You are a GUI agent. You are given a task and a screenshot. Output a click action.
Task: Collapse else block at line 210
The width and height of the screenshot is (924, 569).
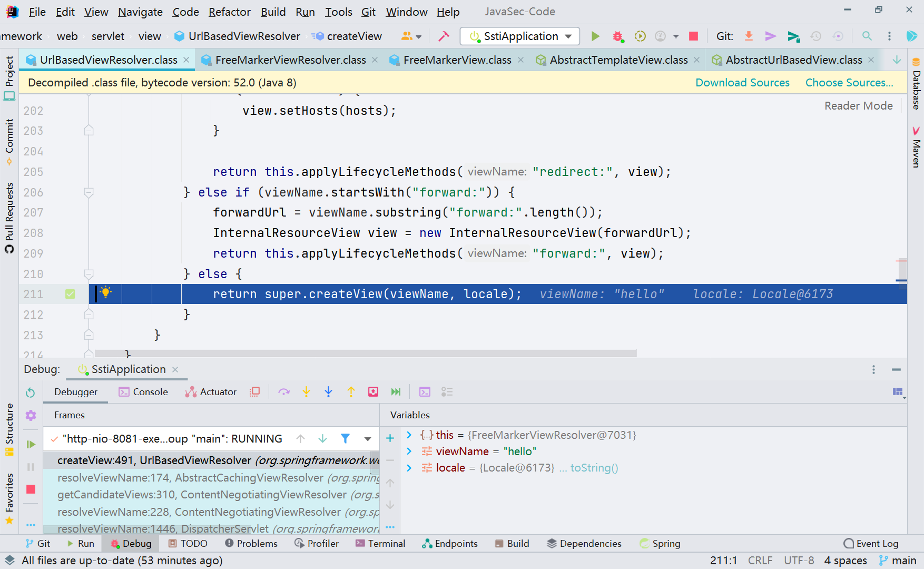(x=89, y=274)
